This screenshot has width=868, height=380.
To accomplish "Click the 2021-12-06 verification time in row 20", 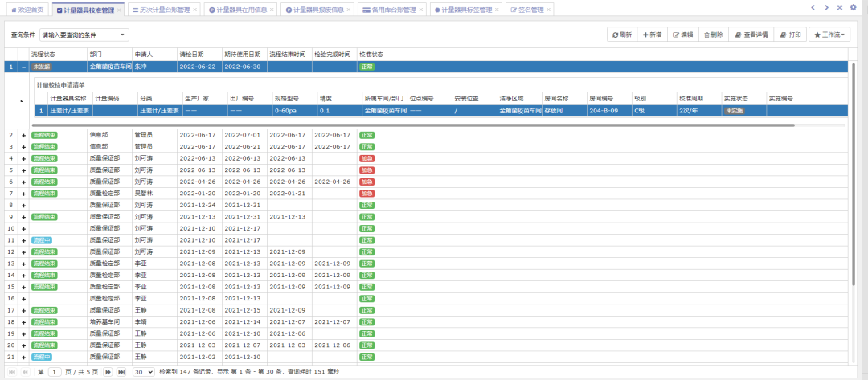I will pos(334,345).
